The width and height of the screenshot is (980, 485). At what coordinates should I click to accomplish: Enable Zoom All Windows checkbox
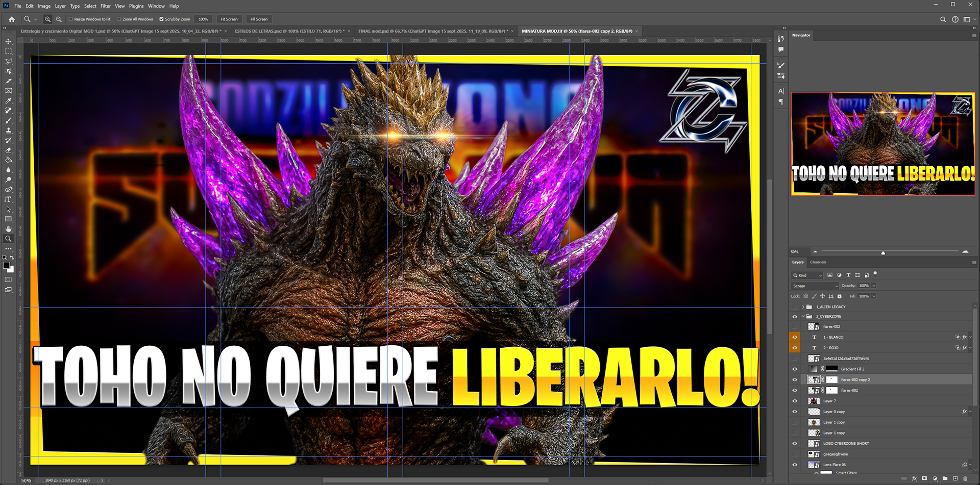(119, 19)
